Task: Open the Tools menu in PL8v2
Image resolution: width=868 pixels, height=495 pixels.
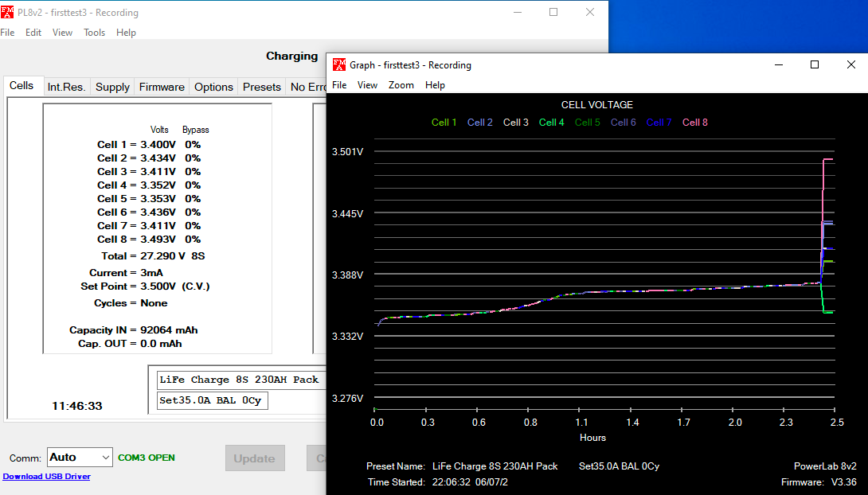Action: pyautogui.click(x=95, y=33)
